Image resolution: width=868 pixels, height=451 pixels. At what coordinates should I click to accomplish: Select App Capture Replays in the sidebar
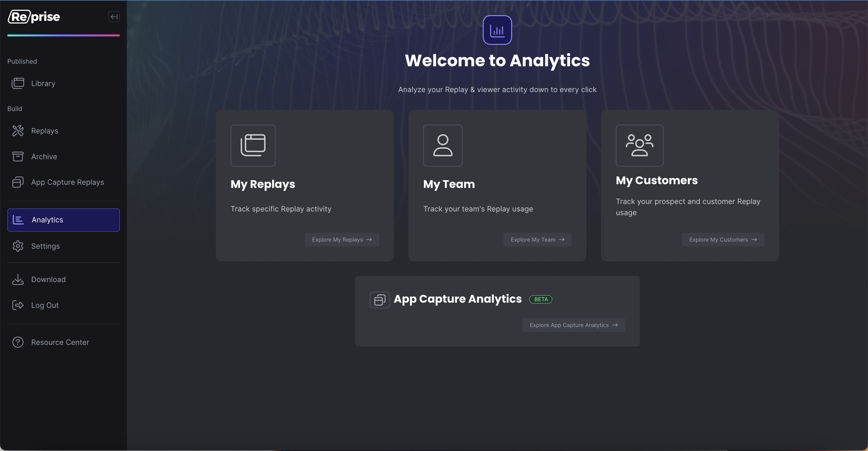click(63, 182)
